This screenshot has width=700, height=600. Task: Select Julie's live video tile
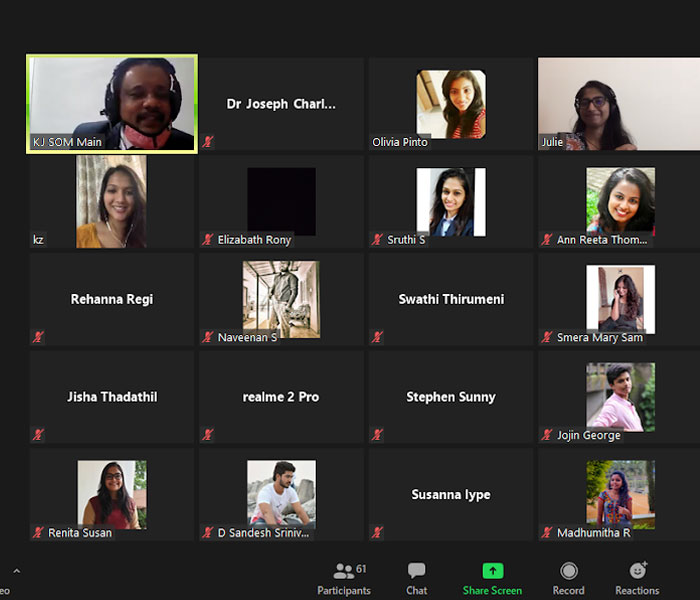click(619, 104)
